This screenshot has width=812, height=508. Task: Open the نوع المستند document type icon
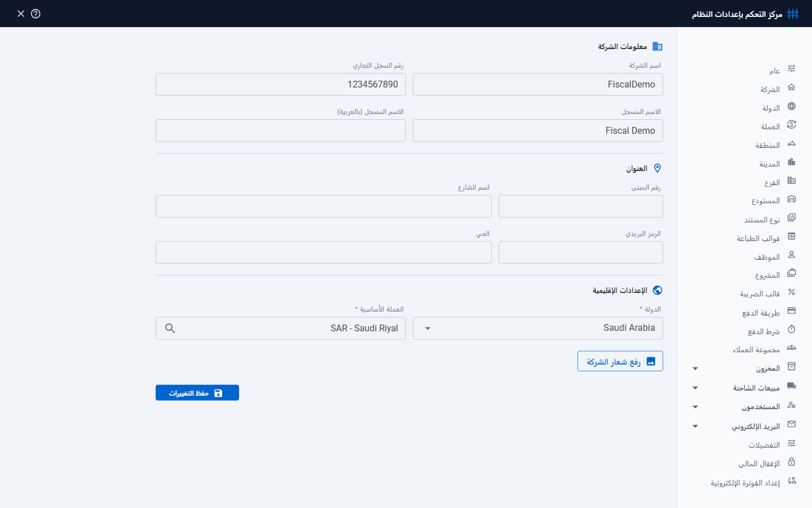click(792, 218)
